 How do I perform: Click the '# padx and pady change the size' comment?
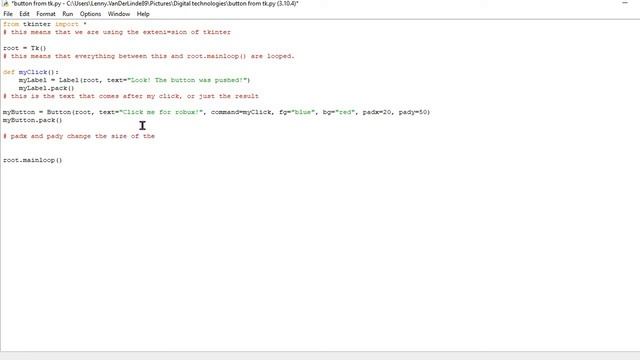(79, 136)
